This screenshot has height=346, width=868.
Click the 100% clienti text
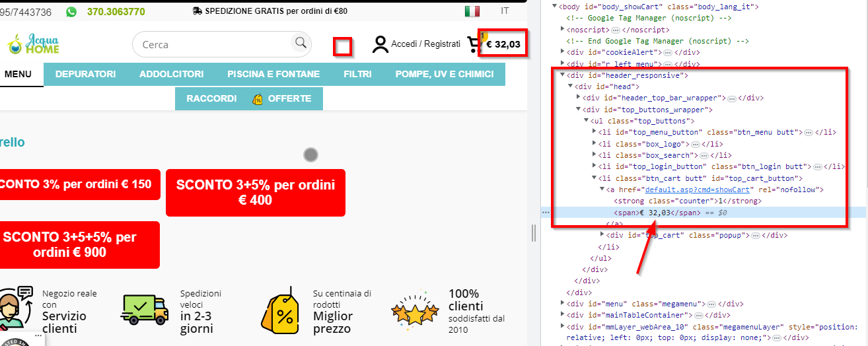point(466,300)
